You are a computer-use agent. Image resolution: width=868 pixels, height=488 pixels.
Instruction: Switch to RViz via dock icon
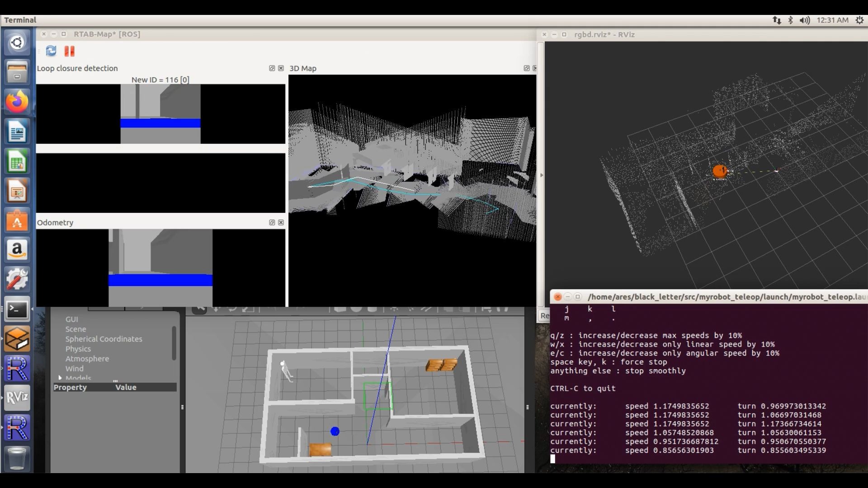point(17,397)
